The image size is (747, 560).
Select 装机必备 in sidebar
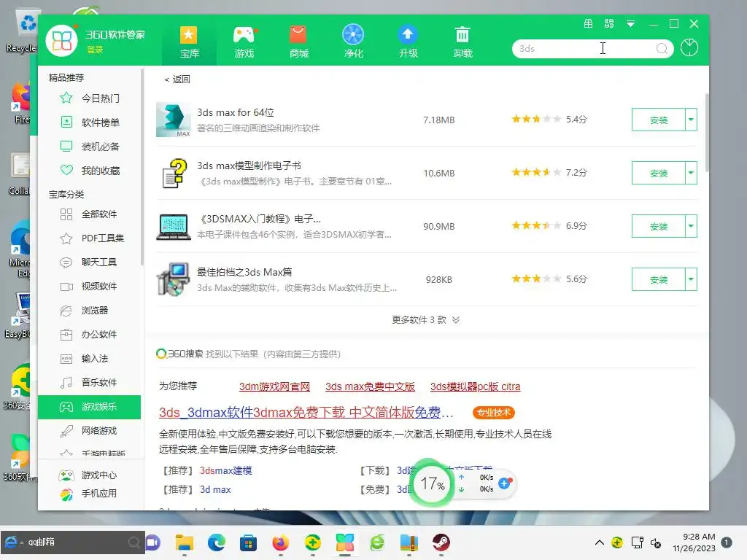pyautogui.click(x=90, y=147)
